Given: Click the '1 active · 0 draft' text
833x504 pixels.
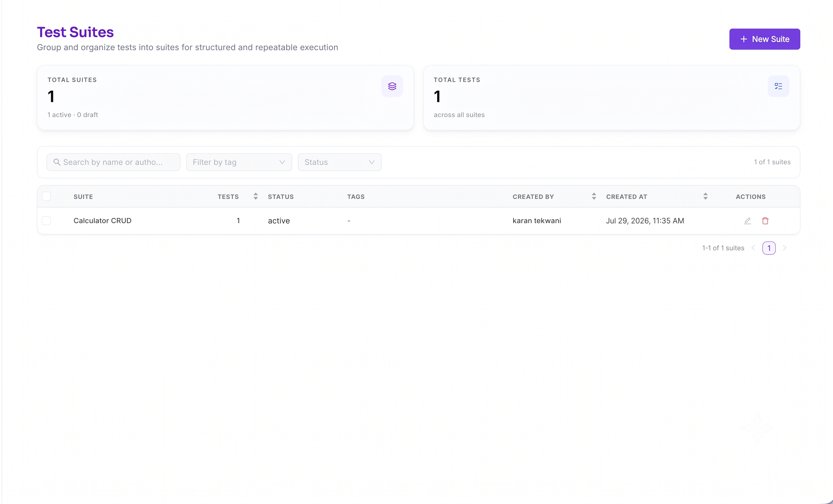Looking at the screenshot, I should (x=73, y=115).
